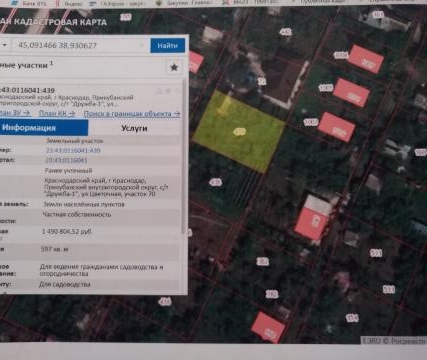
Task: Open the search type dropdown arrow
Action: pos(5,45)
